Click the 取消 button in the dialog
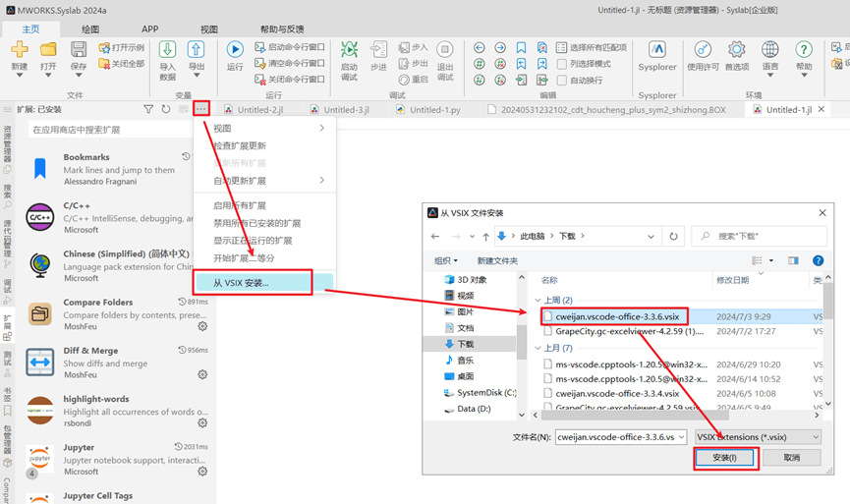 [x=791, y=458]
